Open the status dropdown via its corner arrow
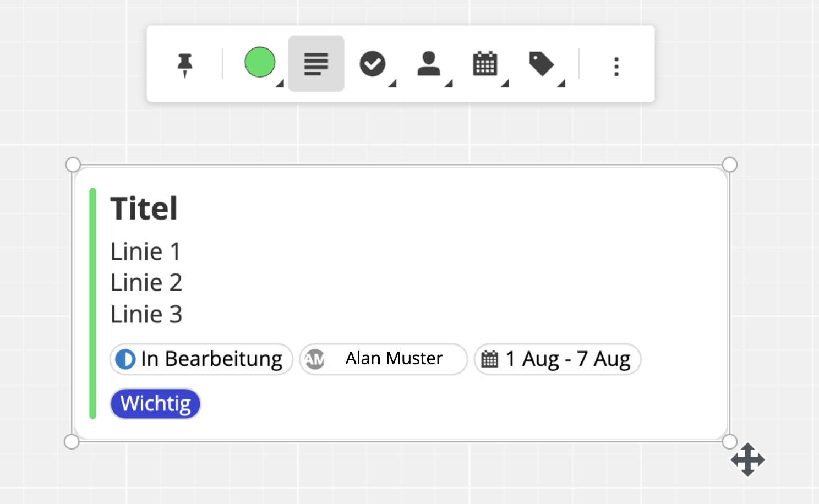The height and width of the screenshot is (504, 819). [x=392, y=84]
